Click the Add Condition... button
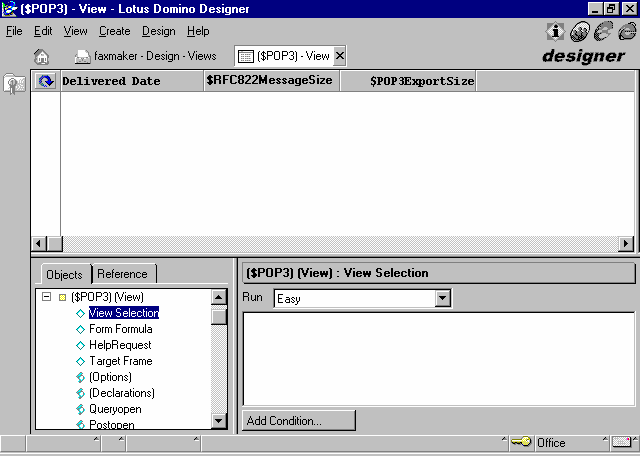The height and width of the screenshot is (456, 640). pyautogui.click(x=298, y=421)
